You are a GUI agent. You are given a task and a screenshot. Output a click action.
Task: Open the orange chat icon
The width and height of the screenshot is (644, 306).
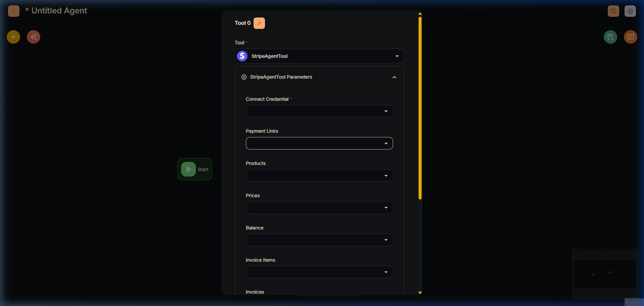tap(631, 37)
